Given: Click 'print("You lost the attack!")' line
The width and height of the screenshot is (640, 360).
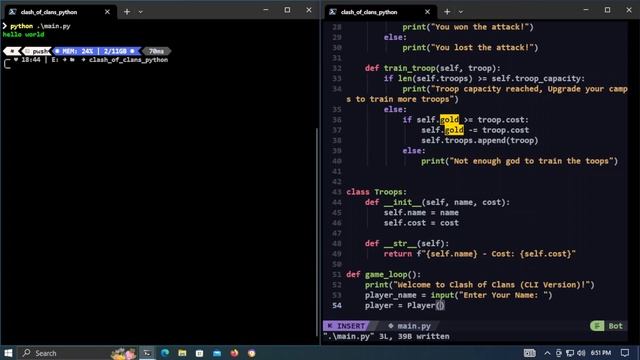Looking at the screenshot, I should point(470,47).
